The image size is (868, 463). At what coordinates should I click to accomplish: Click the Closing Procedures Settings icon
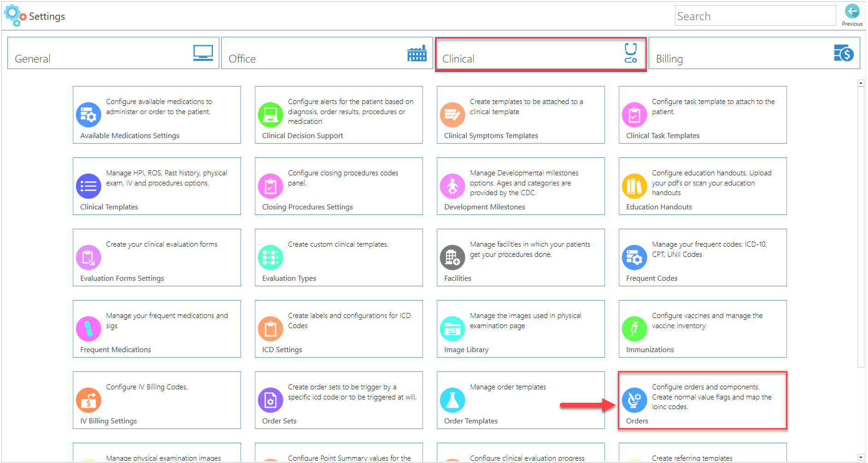(x=270, y=186)
